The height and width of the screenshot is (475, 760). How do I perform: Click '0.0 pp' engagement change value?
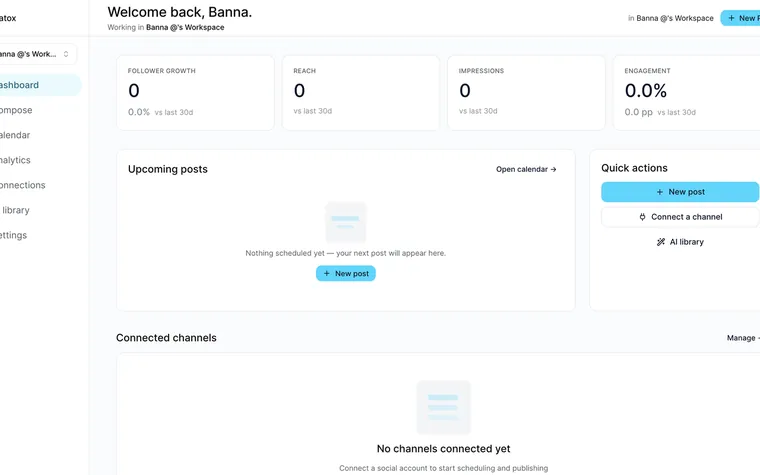pos(638,112)
